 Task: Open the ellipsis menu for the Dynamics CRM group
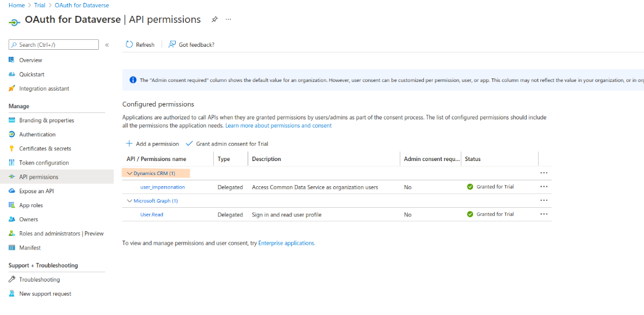tap(544, 173)
